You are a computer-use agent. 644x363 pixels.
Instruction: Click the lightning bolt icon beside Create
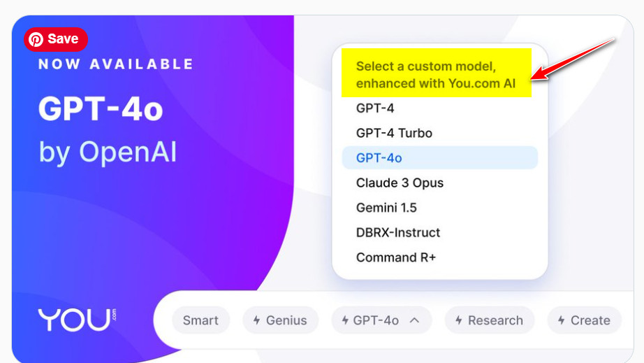(x=561, y=320)
